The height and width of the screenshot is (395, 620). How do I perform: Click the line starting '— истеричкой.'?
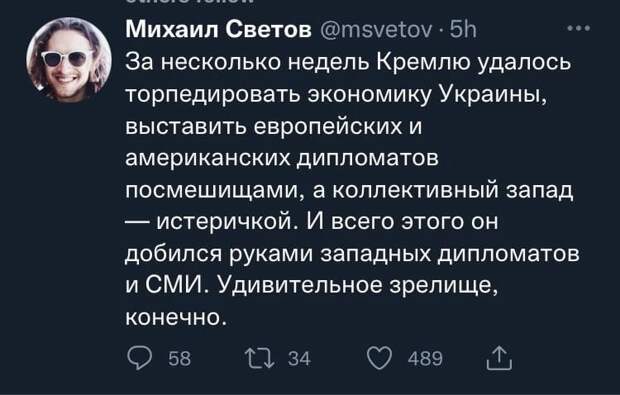coord(312,221)
